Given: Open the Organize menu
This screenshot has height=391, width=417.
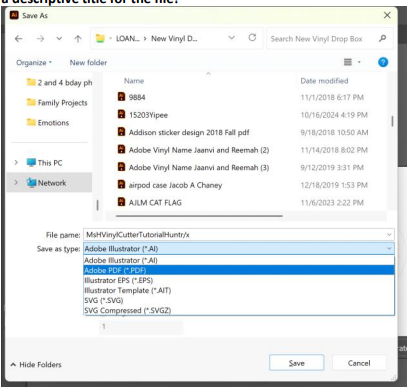Looking at the screenshot, I should pyautogui.click(x=34, y=63).
